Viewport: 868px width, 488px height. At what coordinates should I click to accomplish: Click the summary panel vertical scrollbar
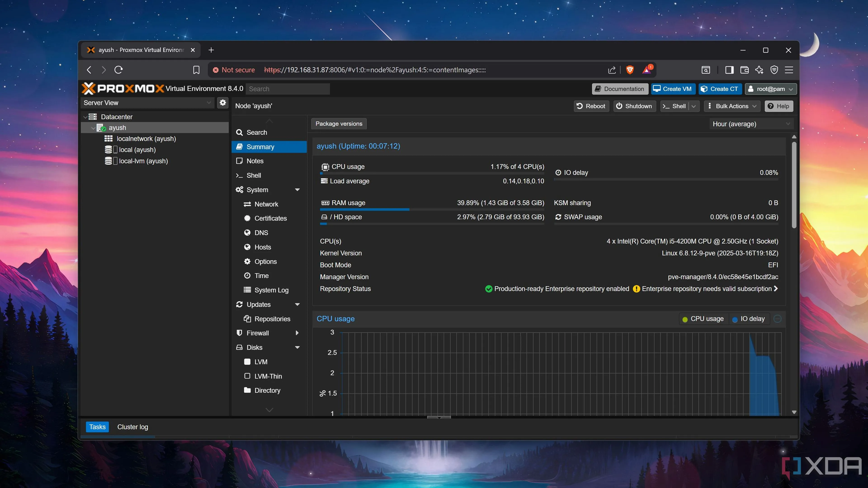tap(794, 185)
